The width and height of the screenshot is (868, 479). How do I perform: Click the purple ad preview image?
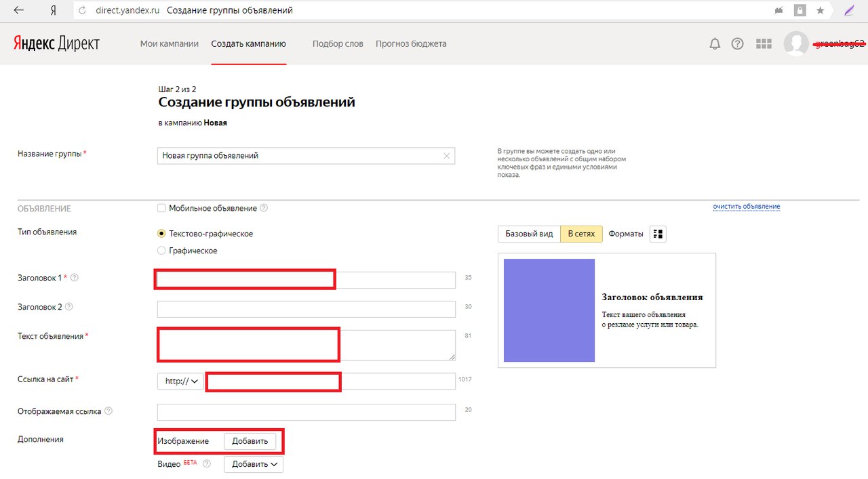pos(549,310)
